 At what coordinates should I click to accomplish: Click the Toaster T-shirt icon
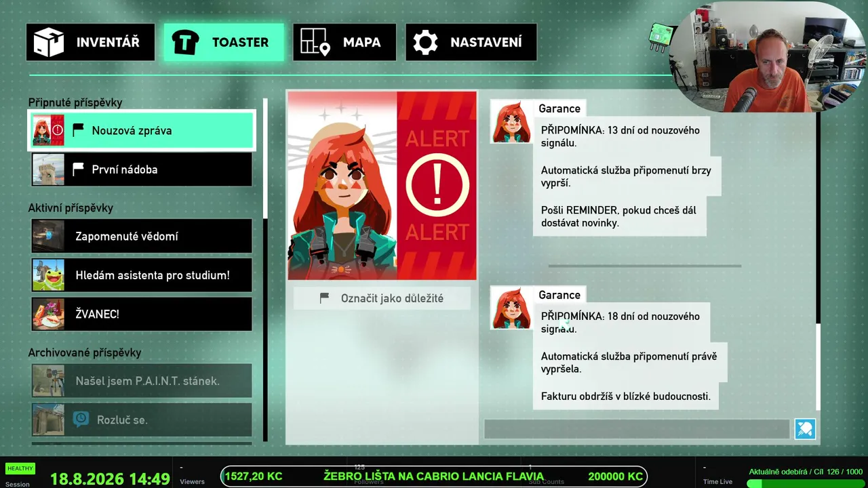tap(185, 42)
